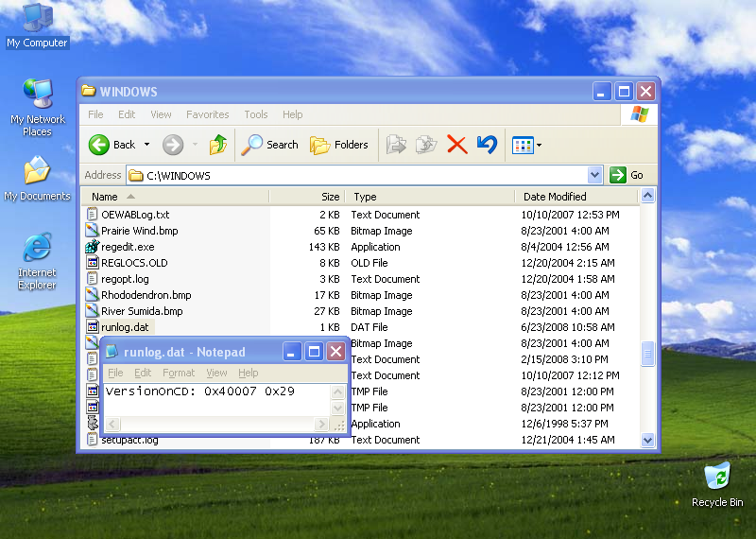Screen dimensions: 756x539
Task: Select the REGLOCS.OLD file icon
Action: (x=92, y=263)
